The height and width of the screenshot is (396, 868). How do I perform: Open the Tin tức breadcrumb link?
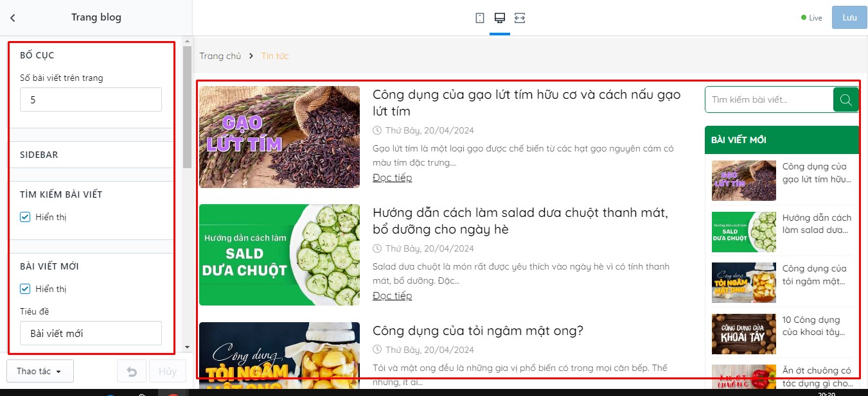click(275, 56)
